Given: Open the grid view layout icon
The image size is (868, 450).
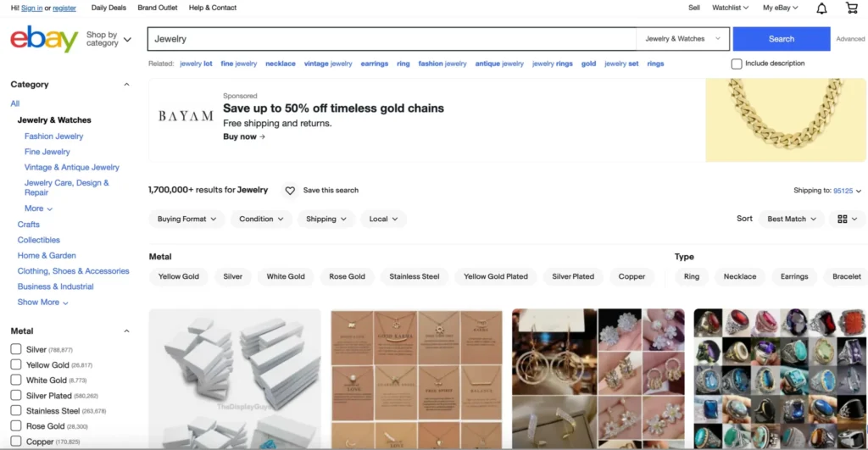Looking at the screenshot, I should [x=847, y=219].
